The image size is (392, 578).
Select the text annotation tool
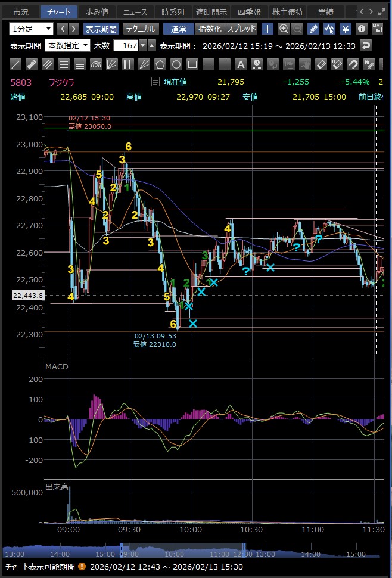pyautogui.click(x=241, y=64)
